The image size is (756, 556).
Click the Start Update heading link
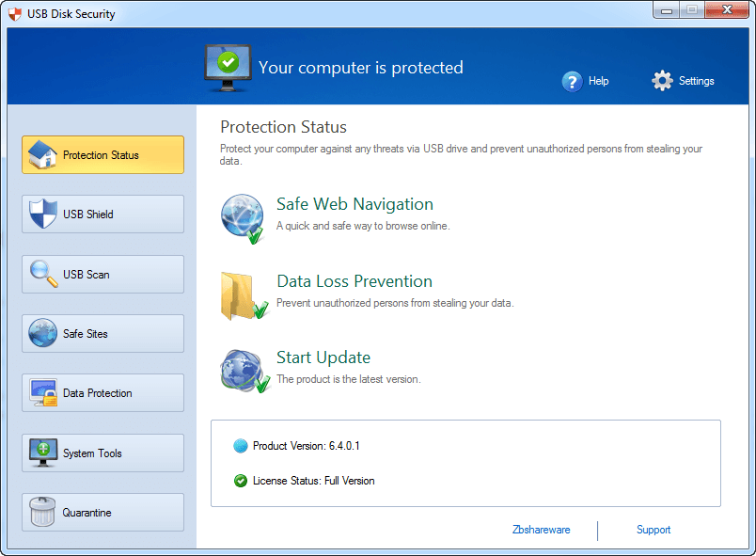point(323,357)
